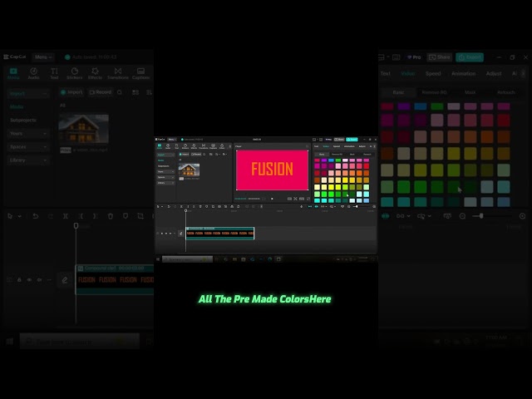
Task: Click the playhead marker in the enlarged timeline
Action: coord(76,225)
